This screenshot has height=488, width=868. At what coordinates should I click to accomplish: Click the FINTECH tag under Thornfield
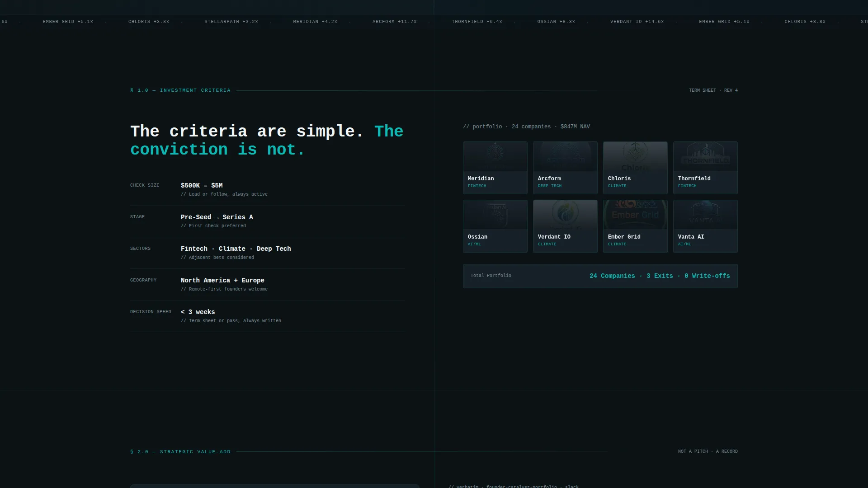(687, 186)
